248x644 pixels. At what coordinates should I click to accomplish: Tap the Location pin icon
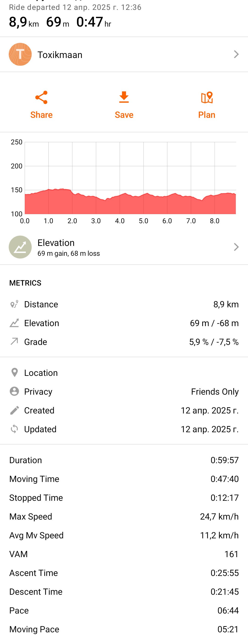click(14, 372)
